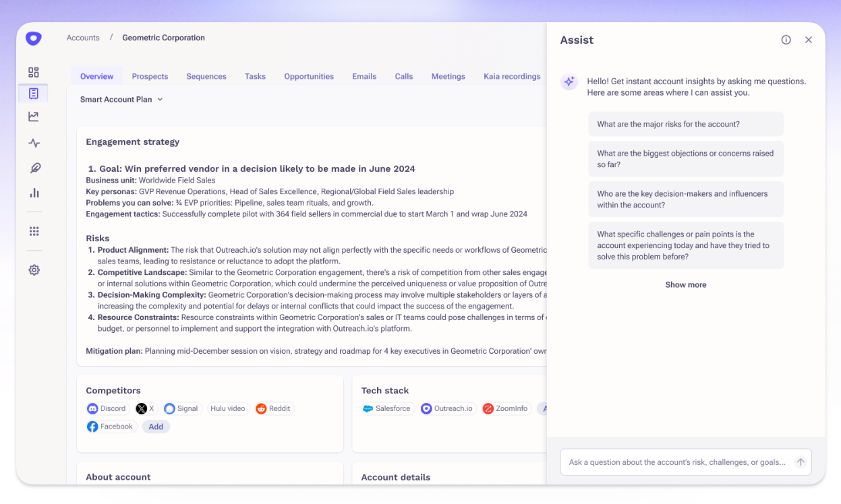Viewport: 841px width, 504px height.
Task: Switch to the Meetings tab
Action: coord(448,76)
